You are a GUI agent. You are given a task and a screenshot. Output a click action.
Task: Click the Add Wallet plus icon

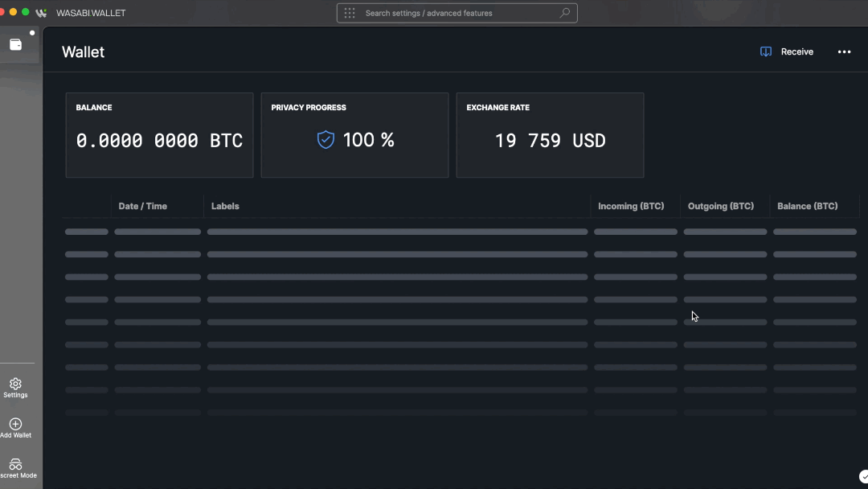pos(15,424)
